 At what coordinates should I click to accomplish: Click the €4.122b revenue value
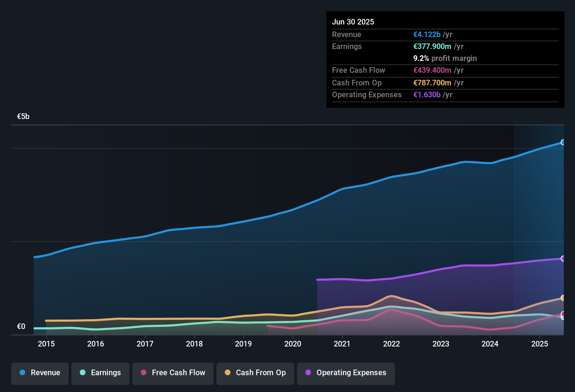coord(427,34)
